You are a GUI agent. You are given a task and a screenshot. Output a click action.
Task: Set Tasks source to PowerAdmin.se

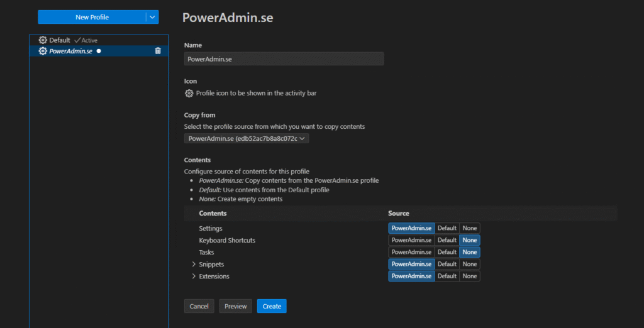click(x=411, y=252)
